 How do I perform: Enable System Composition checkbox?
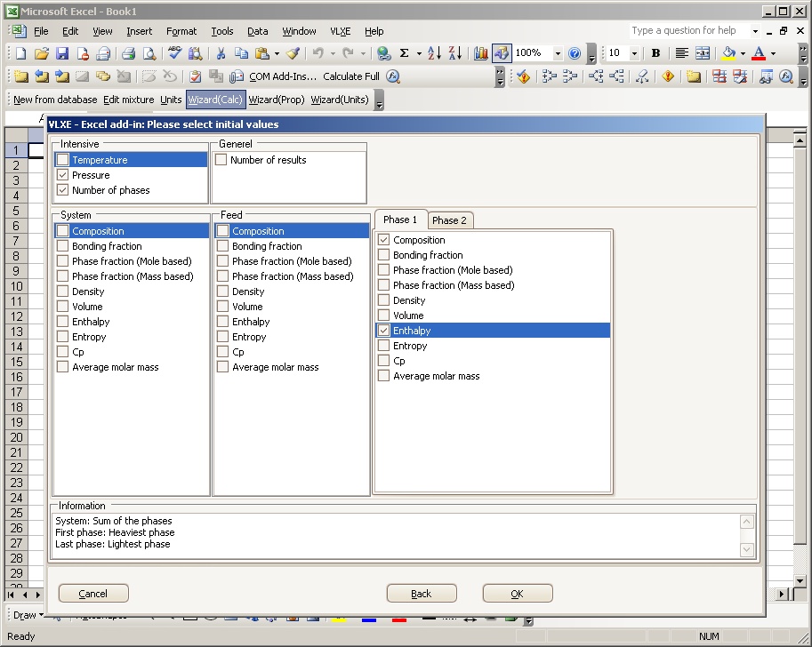click(x=62, y=230)
